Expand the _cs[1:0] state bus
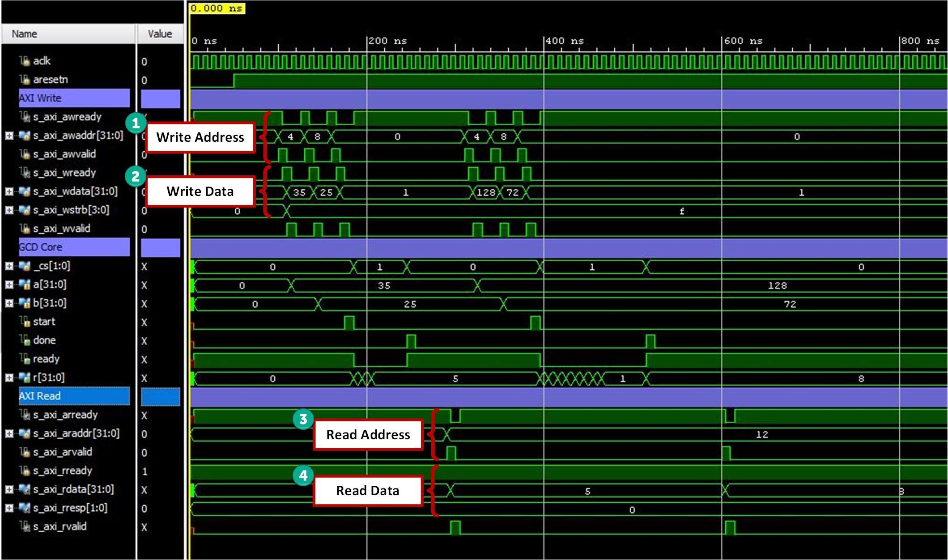The height and width of the screenshot is (560, 948). [x=9, y=266]
